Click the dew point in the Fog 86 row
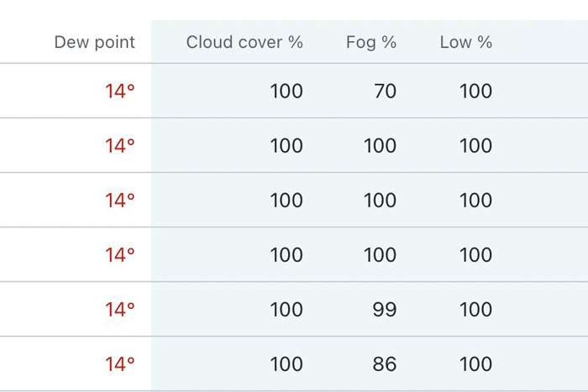Screen dimensions: 588x392 point(119,364)
